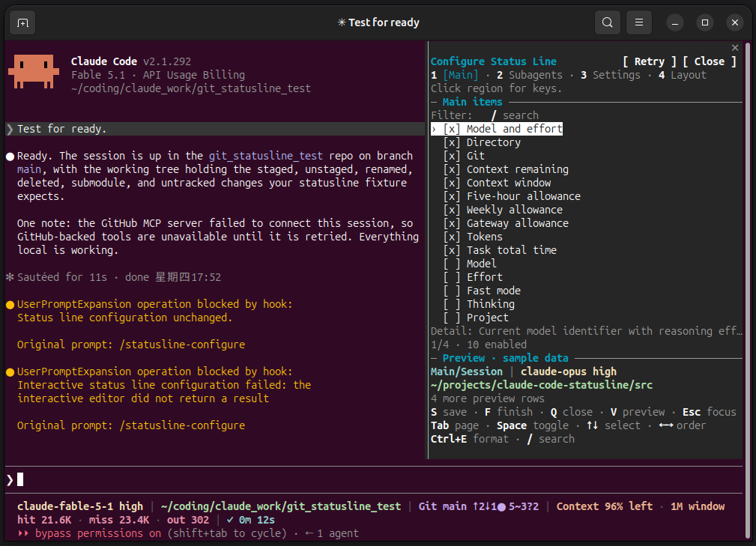
Task: Click the prompt input line
Action: point(374,479)
